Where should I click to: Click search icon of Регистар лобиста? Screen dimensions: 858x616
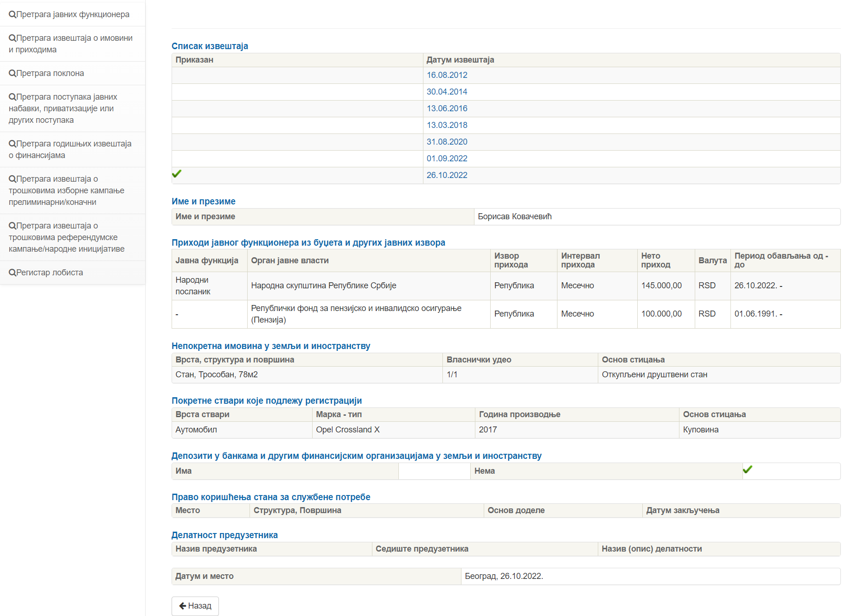(12, 273)
